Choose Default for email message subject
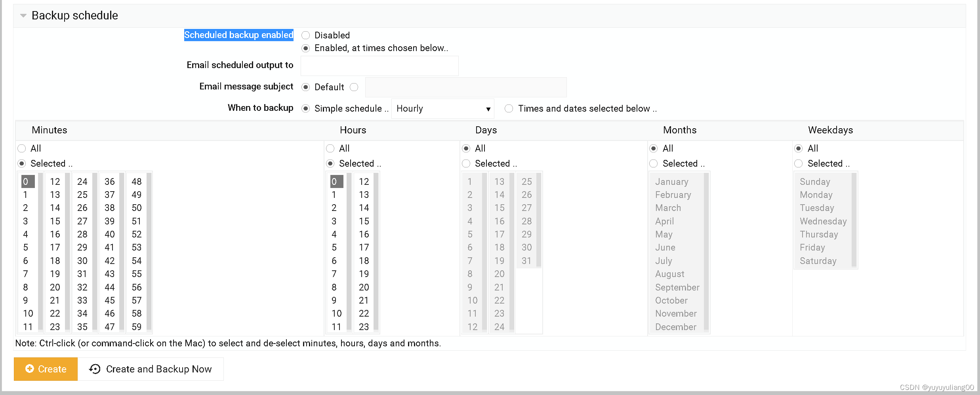Viewport: 980px width, 395px height. (x=305, y=87)
